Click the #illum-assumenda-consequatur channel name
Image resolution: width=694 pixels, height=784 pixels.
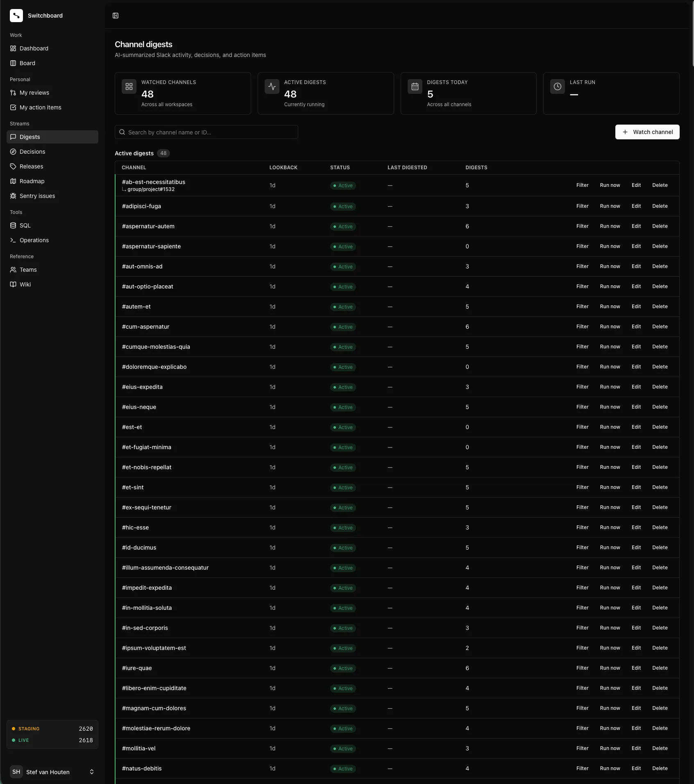click(x=166, y=568)
